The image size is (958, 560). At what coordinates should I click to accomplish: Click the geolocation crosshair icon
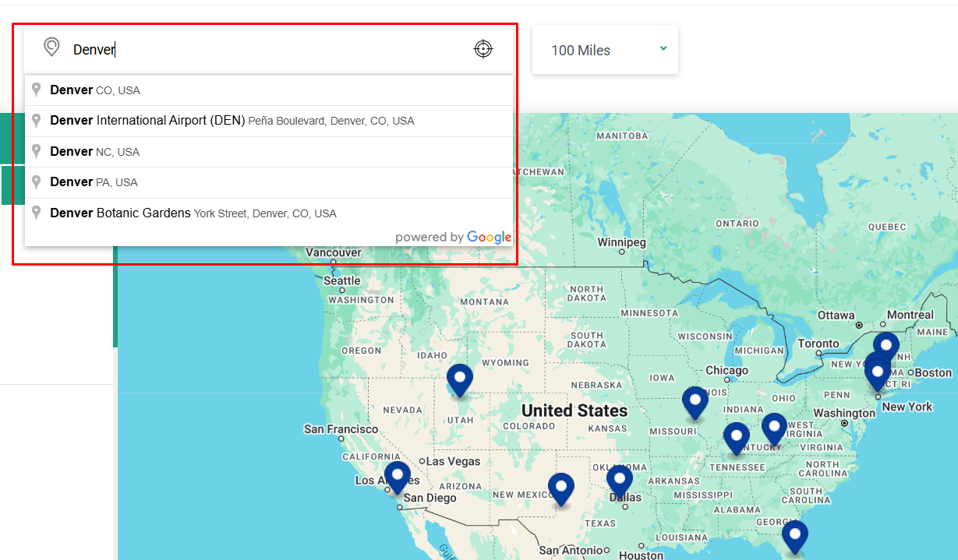(483, 48)
